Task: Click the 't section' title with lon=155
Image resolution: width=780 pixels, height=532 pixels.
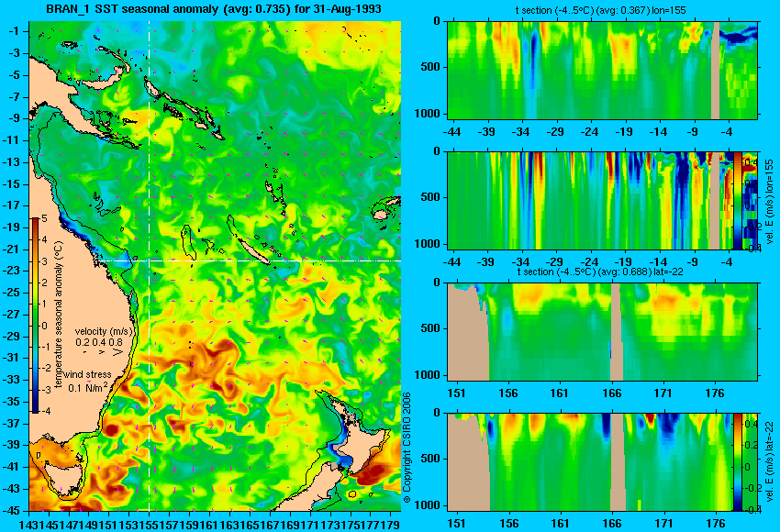Action: [x=600, y=10]
